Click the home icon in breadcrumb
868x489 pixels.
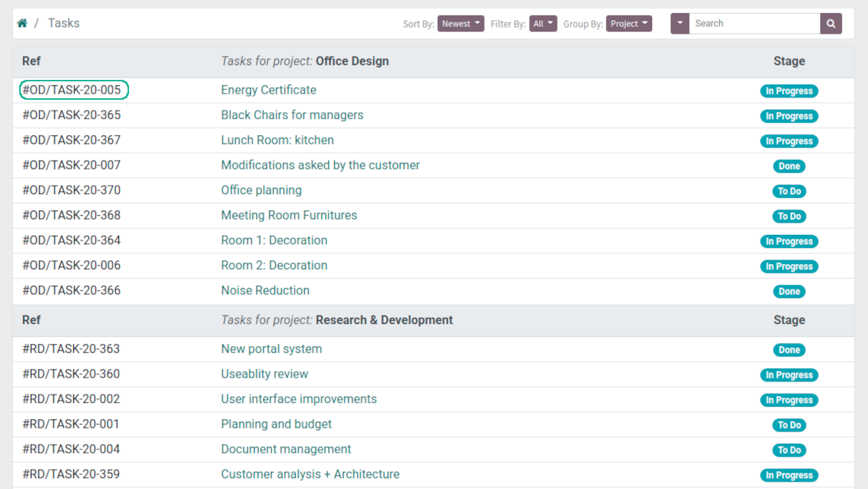(x=22, y=24)
